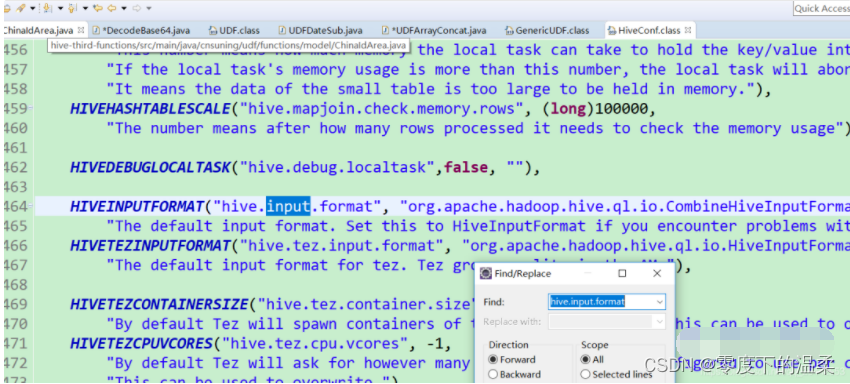
Task: Click line 459 fold marker in the gutter
Action: click(x=30, y=108)
